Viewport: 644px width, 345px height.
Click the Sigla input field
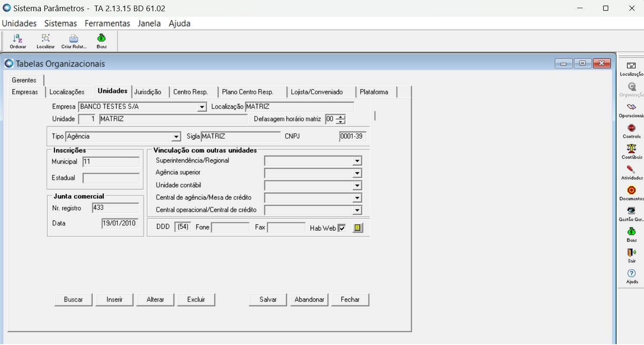pyautogui.click(x=240, y=137)
